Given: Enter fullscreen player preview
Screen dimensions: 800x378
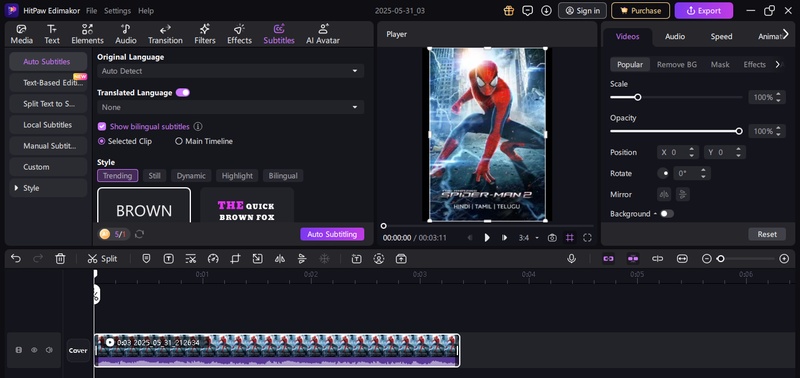Looking at the screenshot, I should coord(587,238).
